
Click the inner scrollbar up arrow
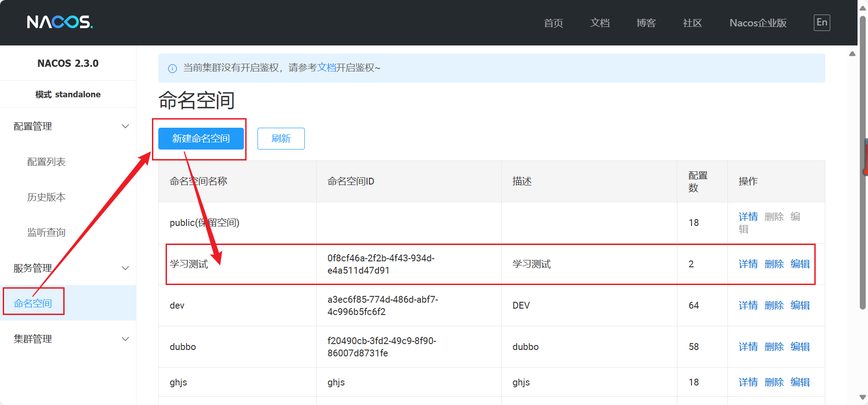pyautogui.click(x=852, y=54)
